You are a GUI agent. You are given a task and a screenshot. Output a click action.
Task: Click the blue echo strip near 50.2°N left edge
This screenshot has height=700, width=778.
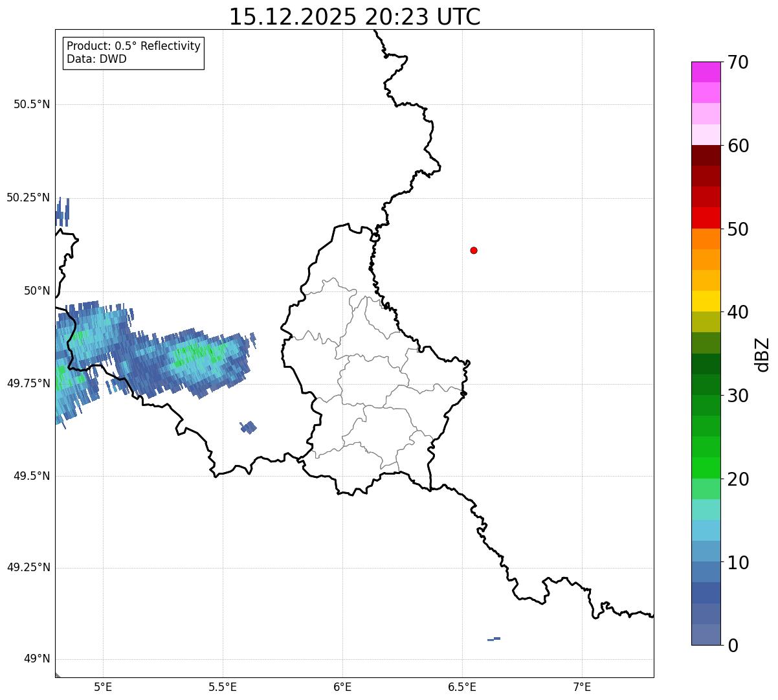click(62, 212)
